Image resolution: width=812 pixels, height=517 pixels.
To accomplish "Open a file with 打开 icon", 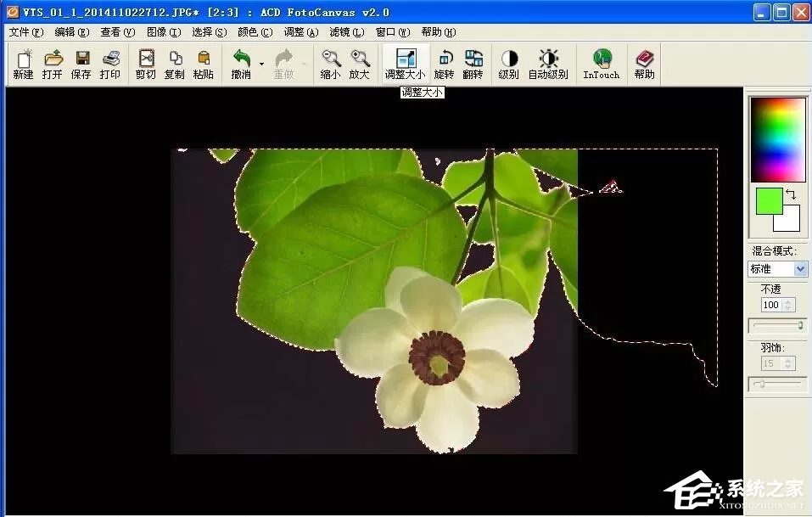I will tap(53, 65).
